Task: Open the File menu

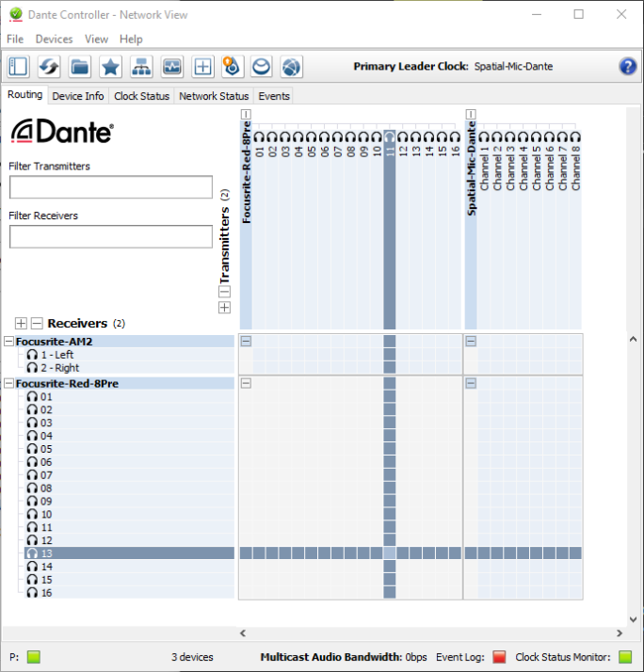Action: point(15,39)
